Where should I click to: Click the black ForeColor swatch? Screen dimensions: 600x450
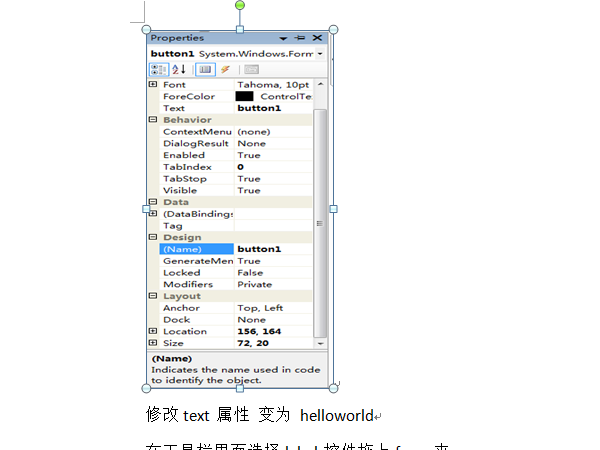(x=245, y=97)
